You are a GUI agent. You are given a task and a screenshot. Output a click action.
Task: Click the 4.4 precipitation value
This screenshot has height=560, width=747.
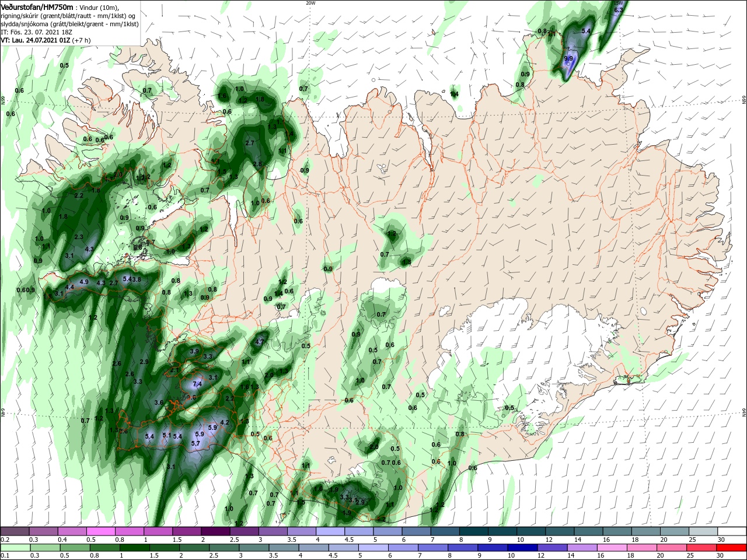coord(69,287)
